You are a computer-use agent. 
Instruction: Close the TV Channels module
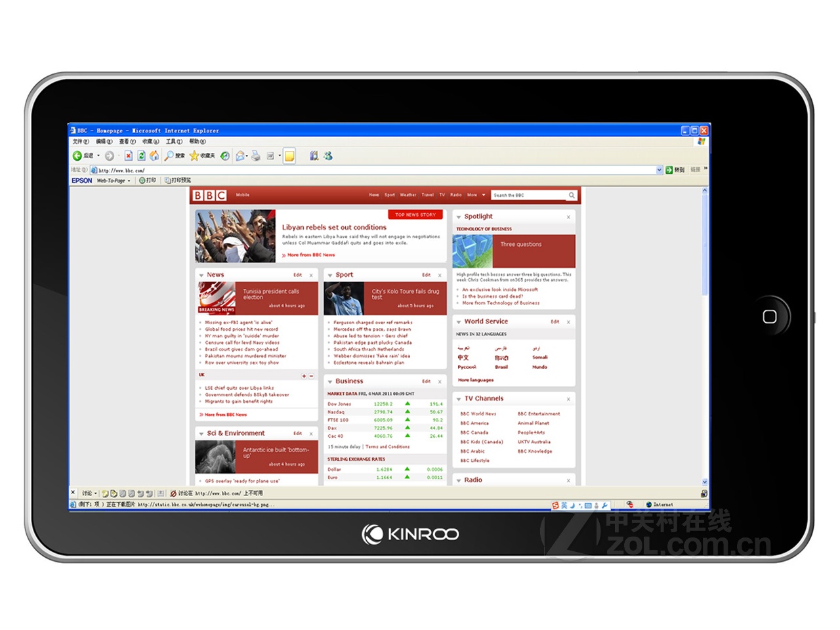[x=568, y=399]
